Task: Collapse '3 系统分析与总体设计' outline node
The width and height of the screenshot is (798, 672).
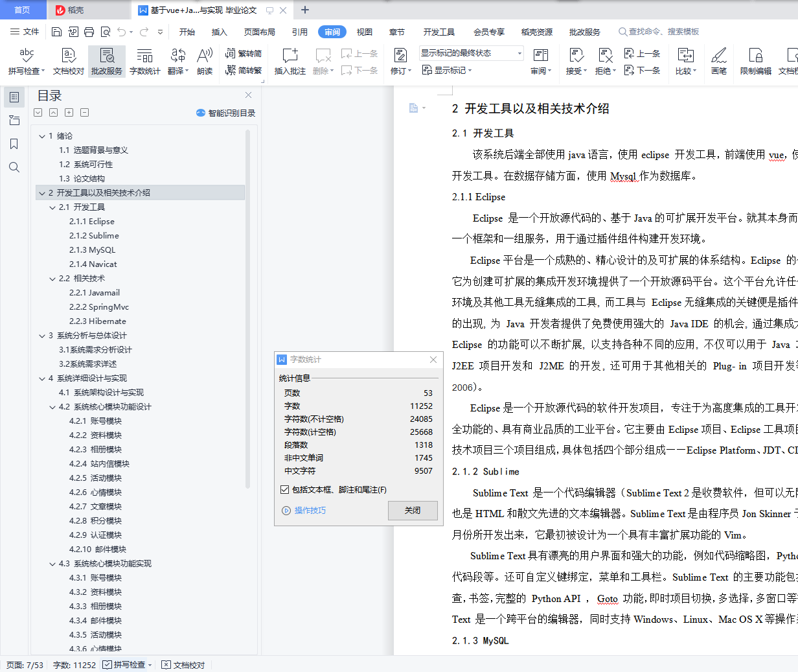Action: click(42, 336)
